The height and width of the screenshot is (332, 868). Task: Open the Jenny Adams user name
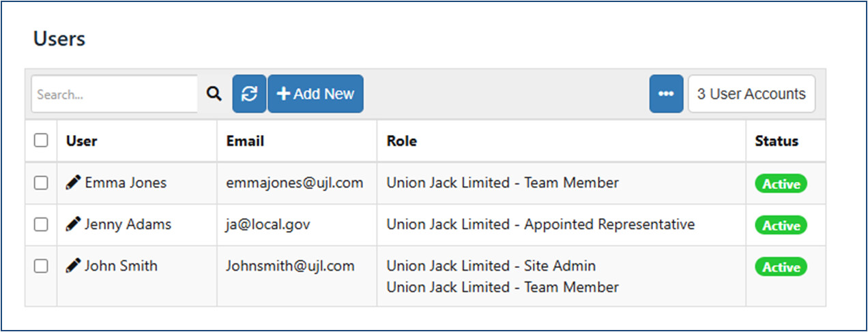128,224
